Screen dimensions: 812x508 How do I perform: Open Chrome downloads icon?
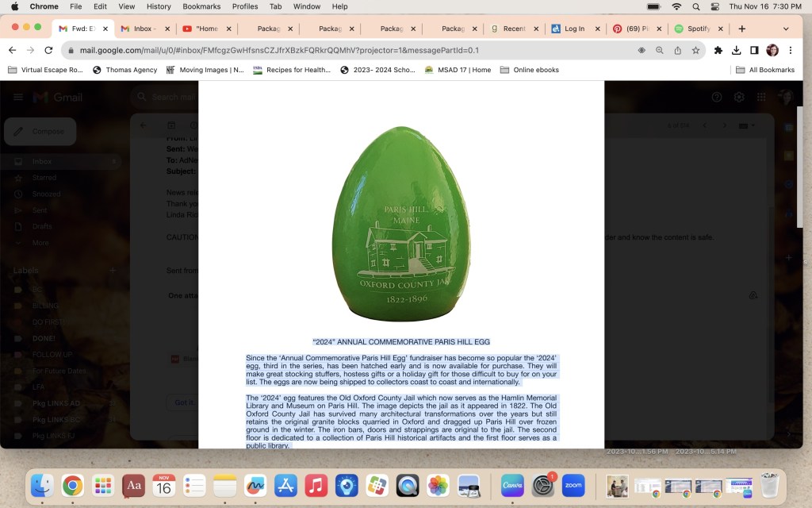737,50
